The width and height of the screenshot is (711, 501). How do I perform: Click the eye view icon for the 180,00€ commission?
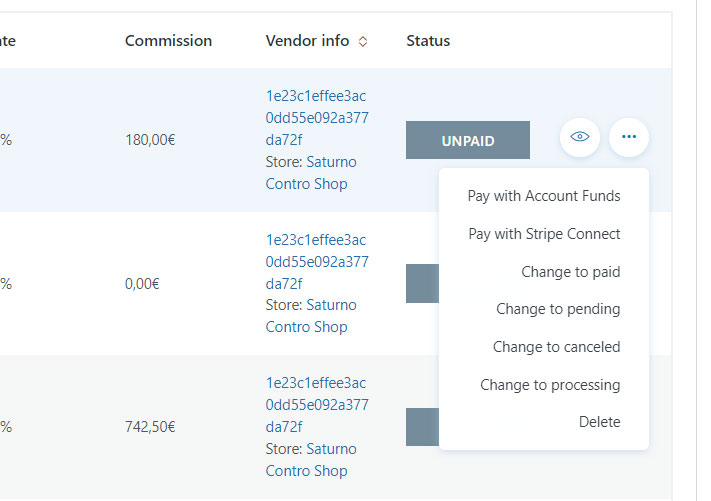coord(580,137)
